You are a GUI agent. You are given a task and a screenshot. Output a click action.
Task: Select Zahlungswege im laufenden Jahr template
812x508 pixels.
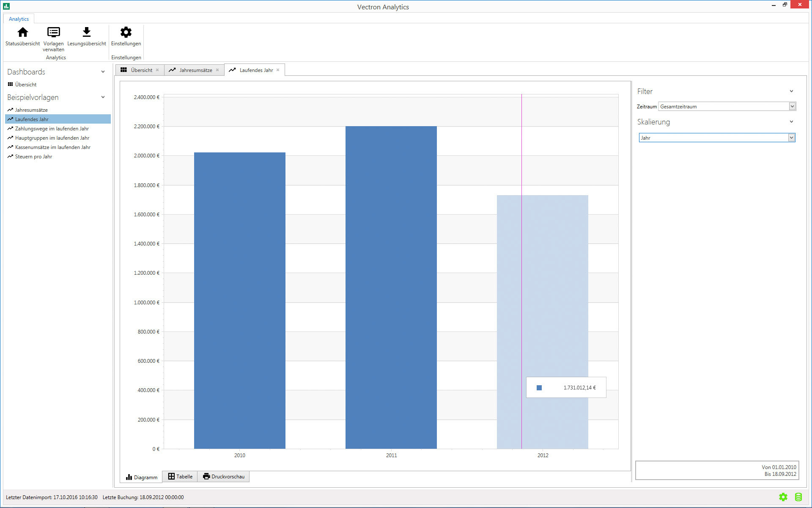[52, 129]
